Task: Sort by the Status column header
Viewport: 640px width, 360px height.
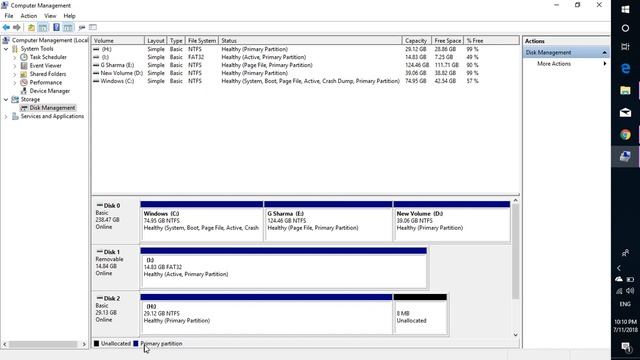Action: pos(310,41)
